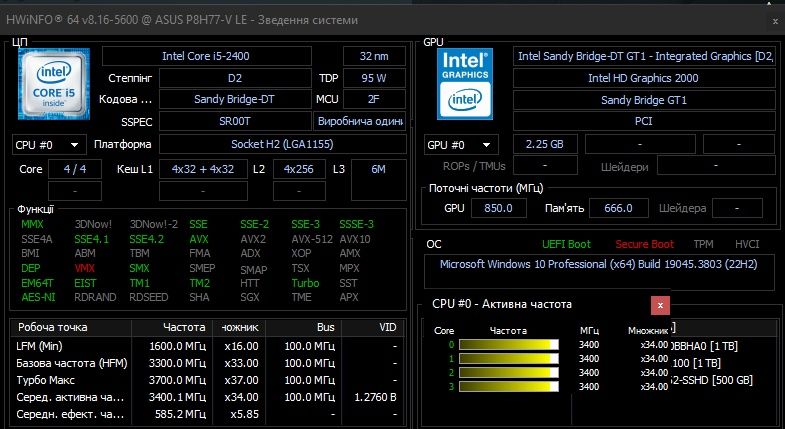
Task: Click the Sandy Bridge-DT codename field
Action: 235,99
